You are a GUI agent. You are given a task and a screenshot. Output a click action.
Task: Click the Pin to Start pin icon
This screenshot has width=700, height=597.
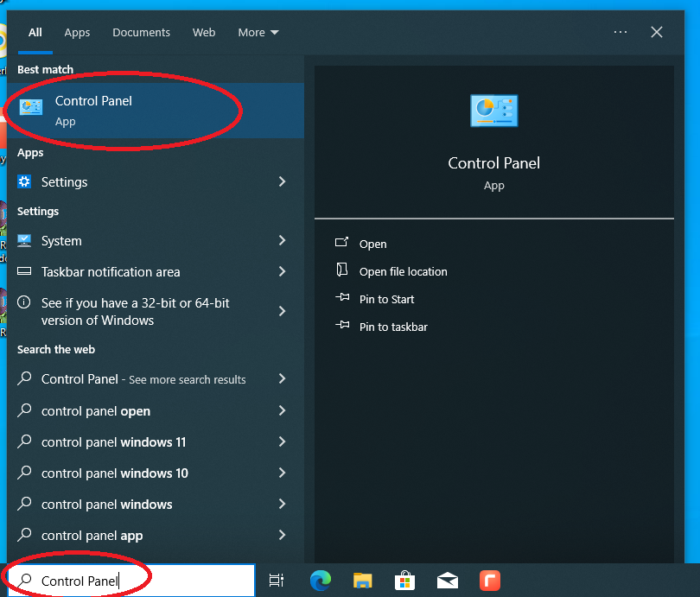coord(342,297)
